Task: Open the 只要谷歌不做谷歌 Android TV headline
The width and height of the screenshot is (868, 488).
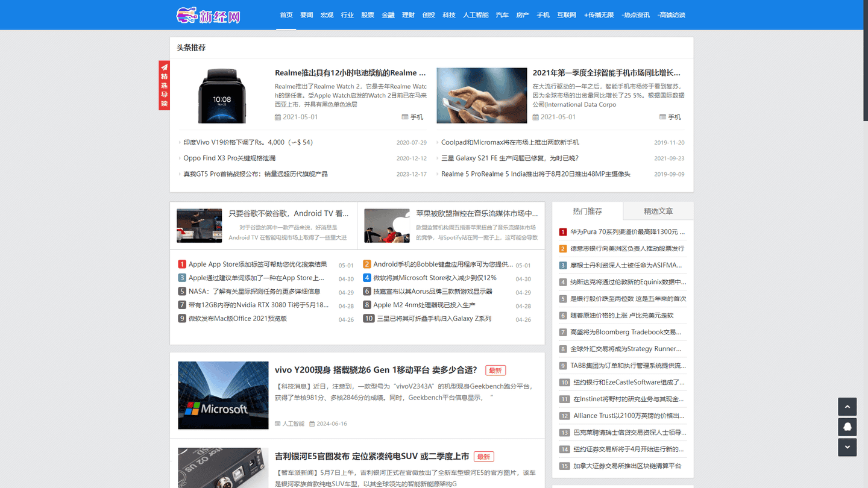Action: [x=289, y=213]
